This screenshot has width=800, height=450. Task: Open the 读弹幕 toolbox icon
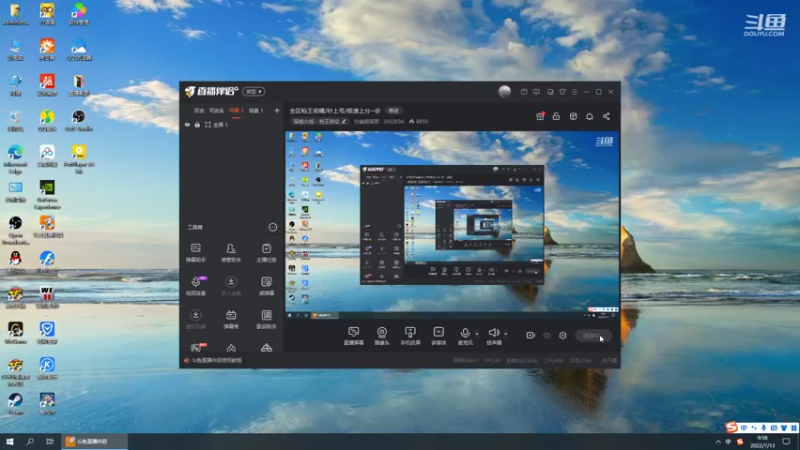(266, 286)
